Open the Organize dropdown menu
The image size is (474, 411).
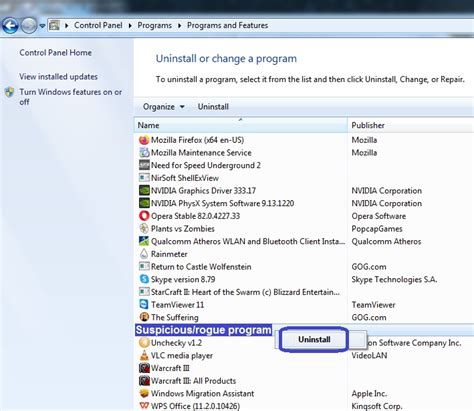[x=163, y=107]
